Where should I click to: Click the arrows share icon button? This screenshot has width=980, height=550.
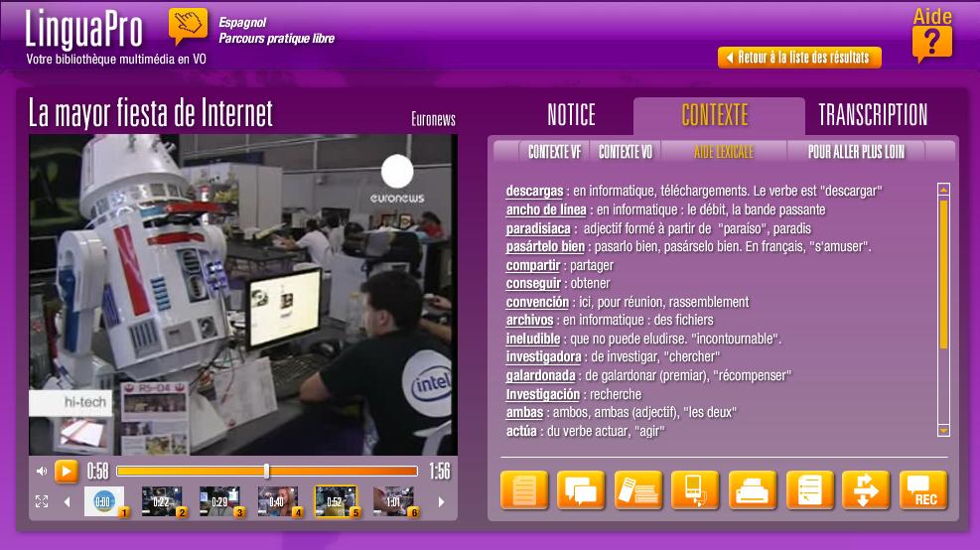point(866,489)
